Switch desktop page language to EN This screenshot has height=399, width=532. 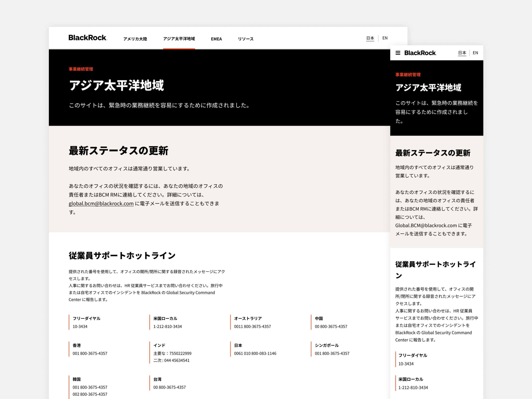click(x=385, y=38)
